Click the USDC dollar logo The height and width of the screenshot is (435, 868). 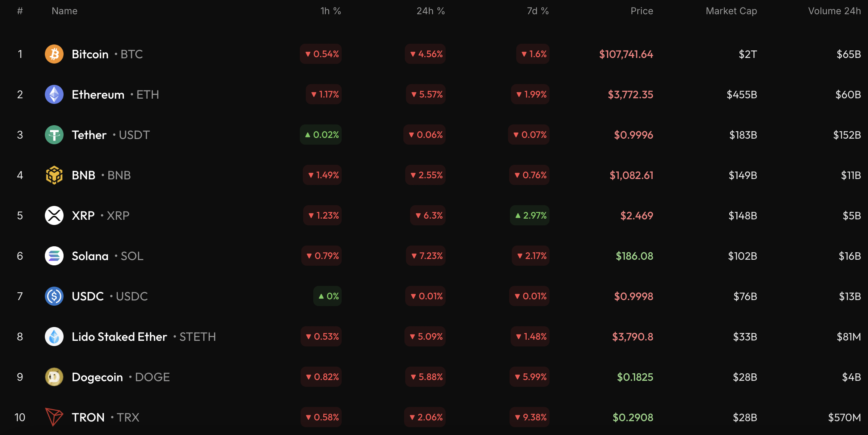point(54,296)
